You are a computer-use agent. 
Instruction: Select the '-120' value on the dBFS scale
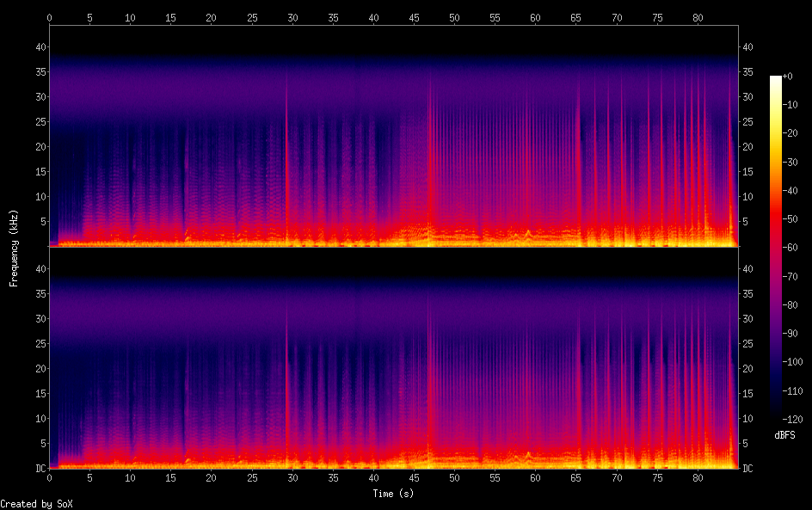[x=793, y=420]
